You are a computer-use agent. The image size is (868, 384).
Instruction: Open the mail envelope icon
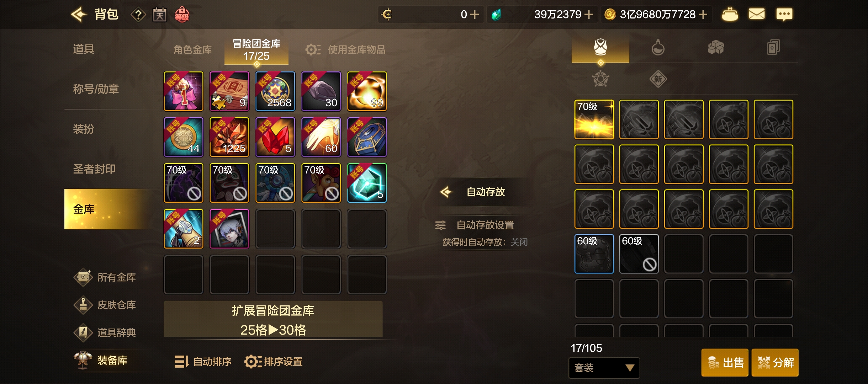[756, 14]
